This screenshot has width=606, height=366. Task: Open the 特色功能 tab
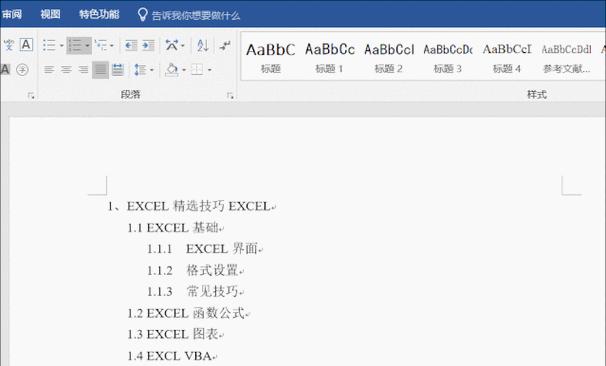coord(99,15)
